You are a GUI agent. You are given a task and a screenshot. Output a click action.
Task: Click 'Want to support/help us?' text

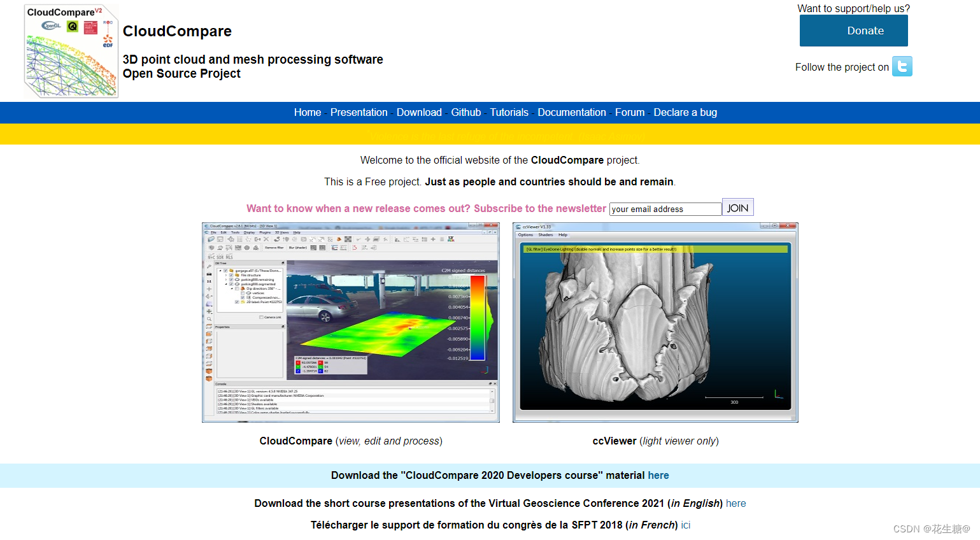coord(854,8)
